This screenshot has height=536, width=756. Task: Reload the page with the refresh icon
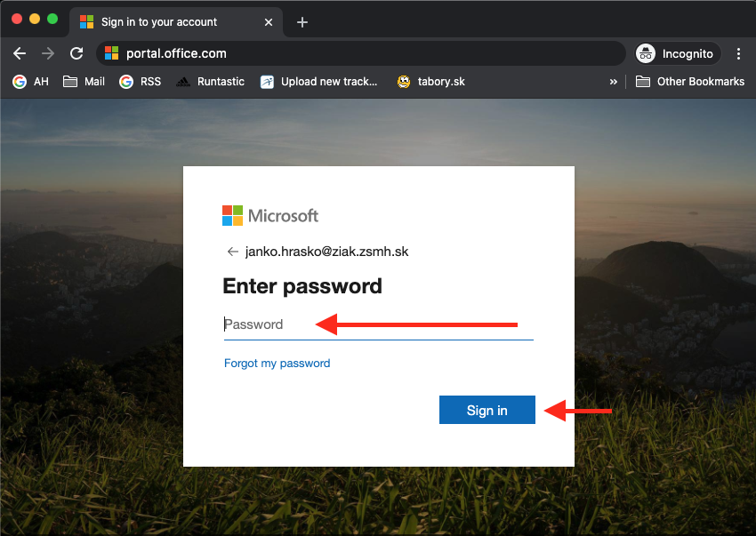point(76,53)
